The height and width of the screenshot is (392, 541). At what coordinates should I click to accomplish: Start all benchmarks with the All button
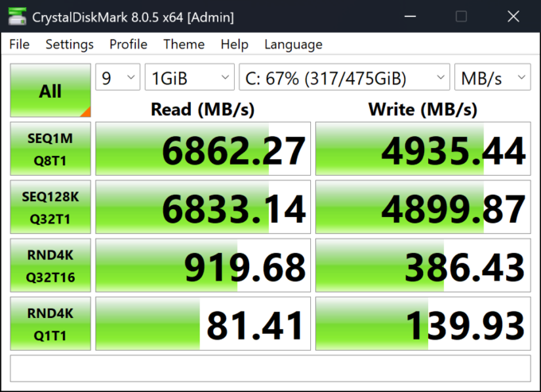pos(50,91)
